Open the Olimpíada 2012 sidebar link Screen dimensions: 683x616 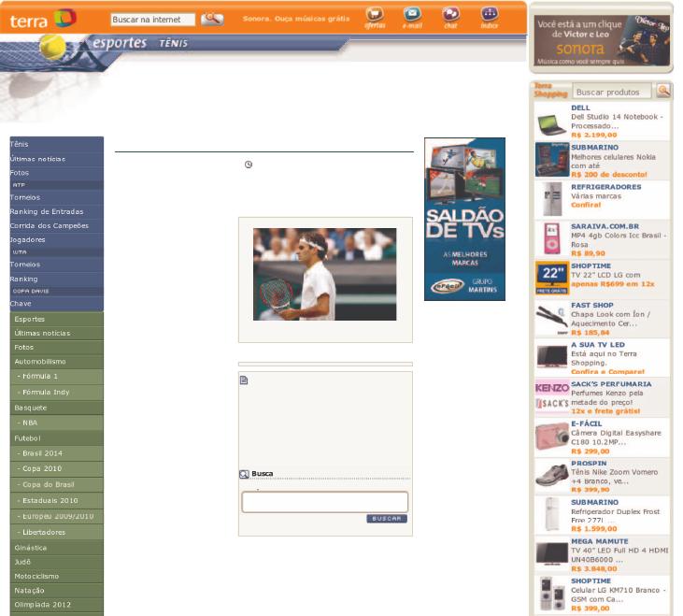point(43,605)
